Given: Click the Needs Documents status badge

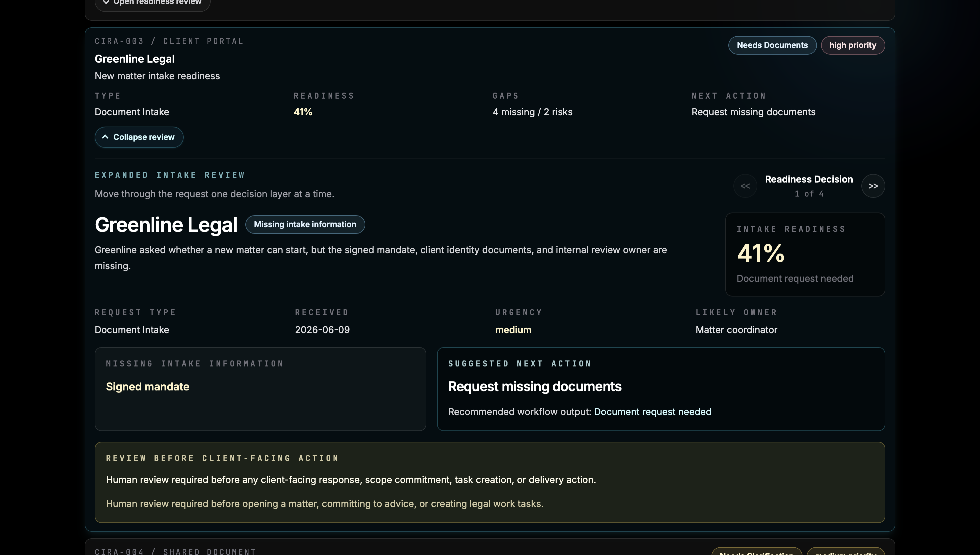Looking at the screenshot, I should tap(772, 45).
